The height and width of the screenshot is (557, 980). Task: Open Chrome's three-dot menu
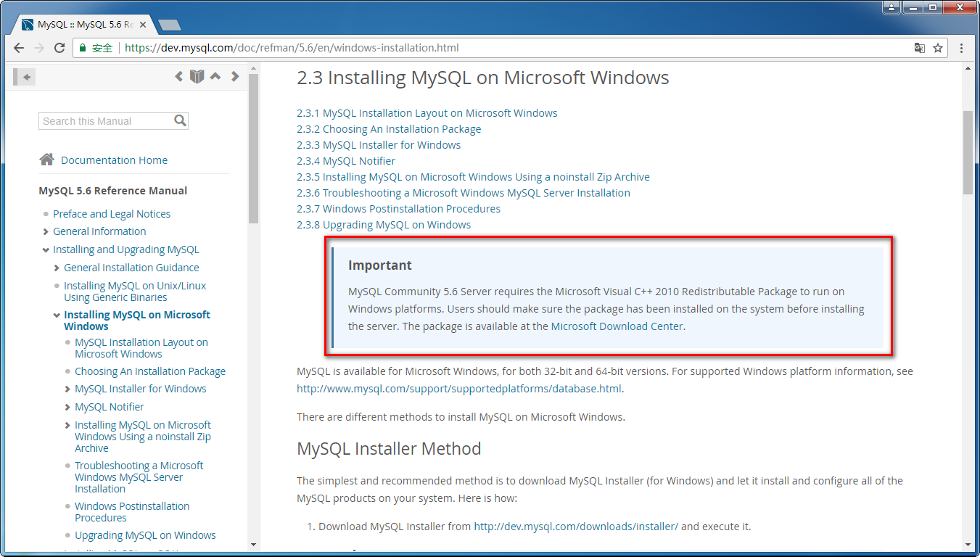tap(962, 48)
